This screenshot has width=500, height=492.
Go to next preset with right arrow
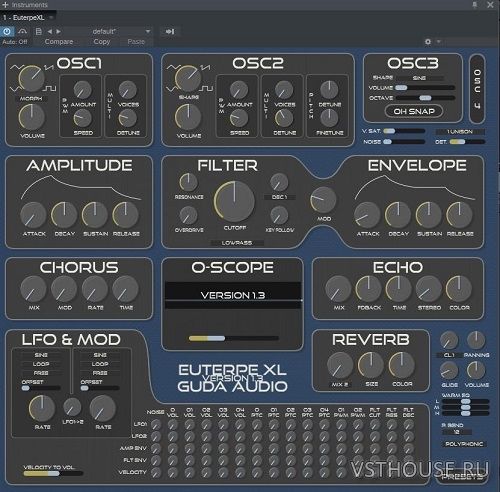tap(59, 31)
